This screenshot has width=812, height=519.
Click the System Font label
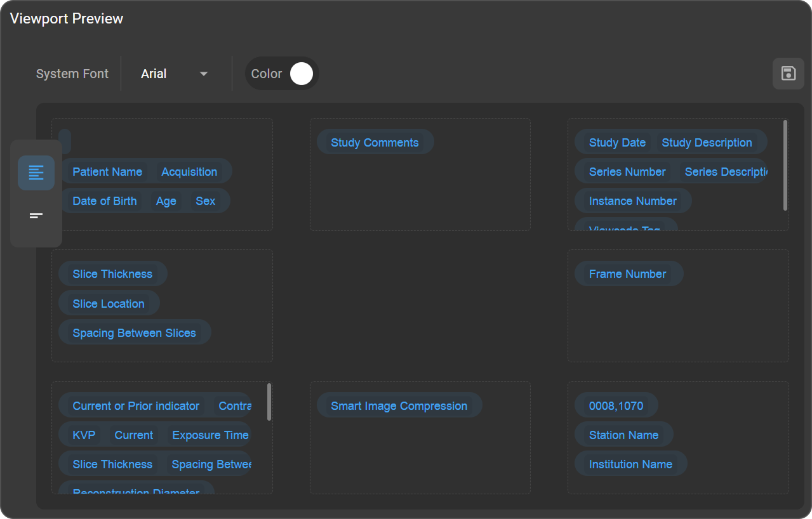72,74
